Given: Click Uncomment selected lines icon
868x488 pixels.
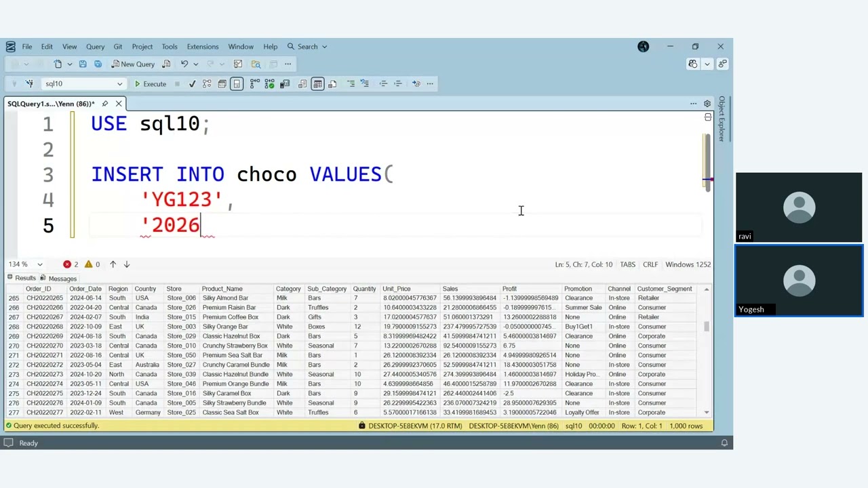Looking at the screenshot, I should pos(365,84).
